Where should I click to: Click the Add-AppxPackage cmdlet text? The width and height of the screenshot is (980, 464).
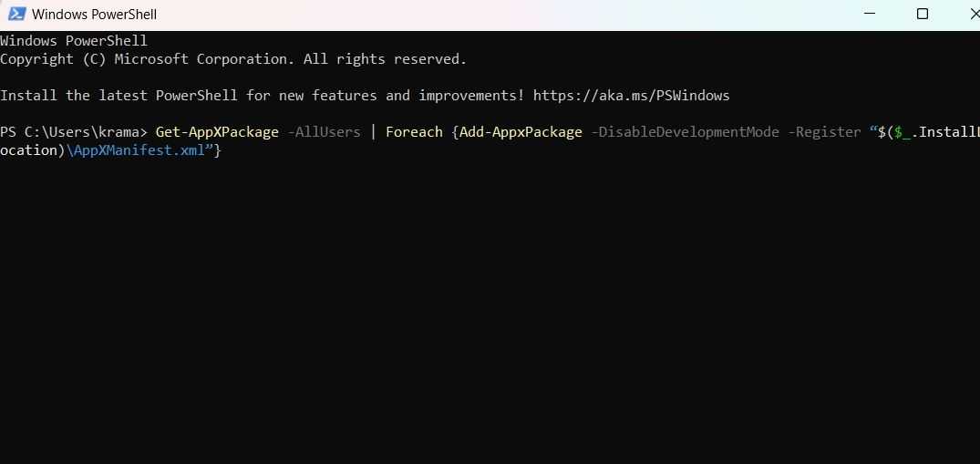point(521,132)
